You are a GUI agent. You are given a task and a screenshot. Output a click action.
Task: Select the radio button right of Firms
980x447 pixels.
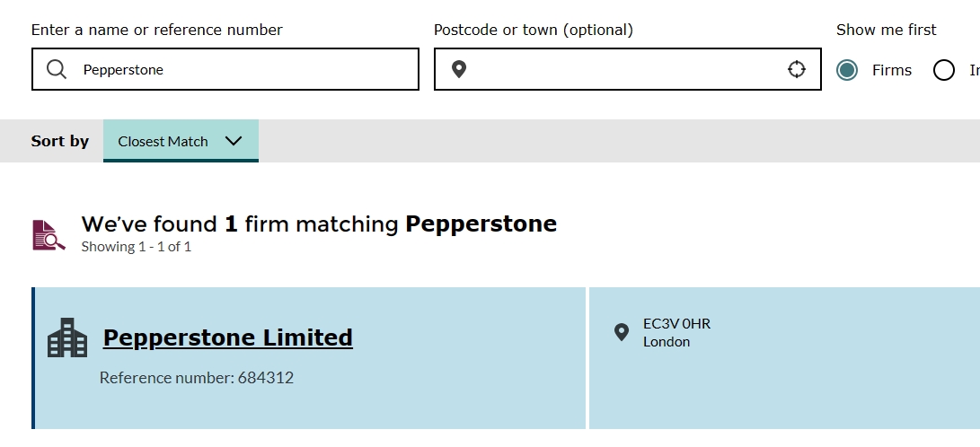coord(943,70)
